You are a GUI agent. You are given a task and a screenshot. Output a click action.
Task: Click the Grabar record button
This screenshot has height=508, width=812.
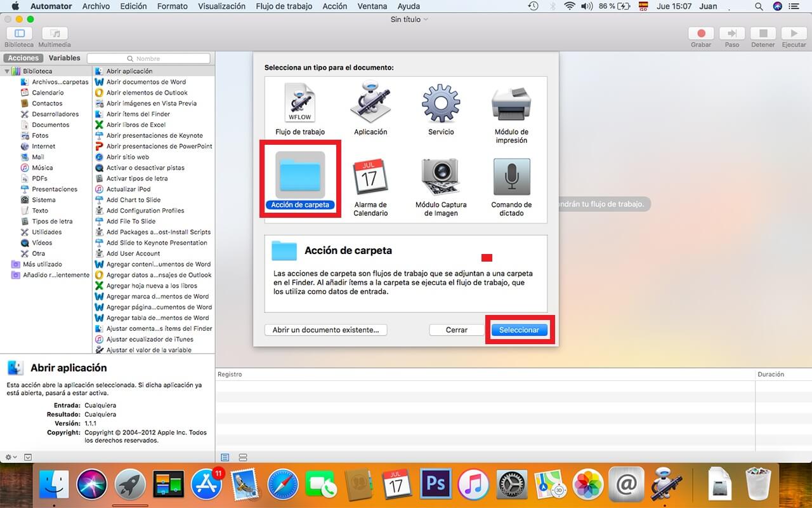pyautogui.click(x=701, y=34)
